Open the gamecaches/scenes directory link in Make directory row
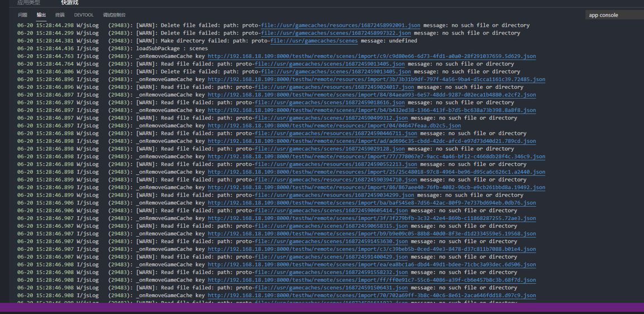 [x=314, y=41]
